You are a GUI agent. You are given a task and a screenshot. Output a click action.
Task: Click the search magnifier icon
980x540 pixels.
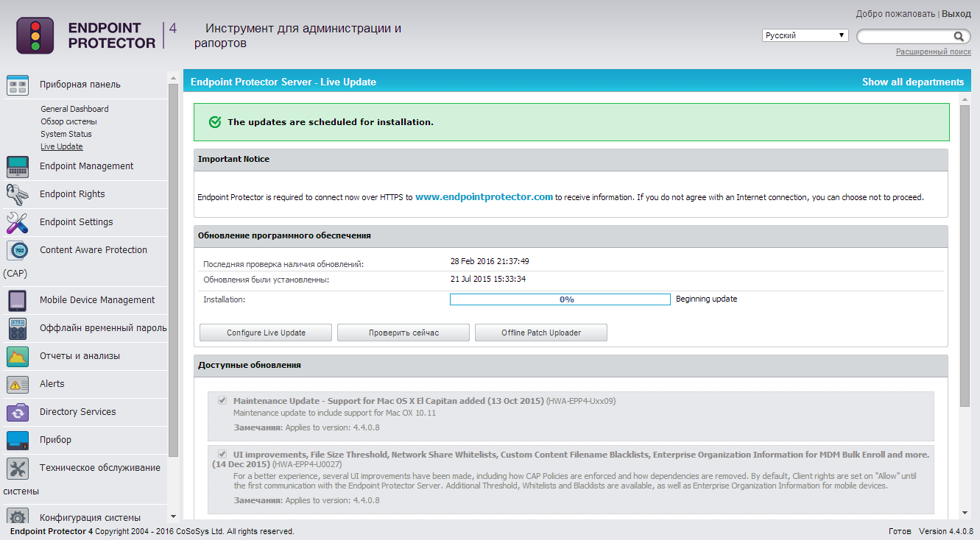click(959, 36)
